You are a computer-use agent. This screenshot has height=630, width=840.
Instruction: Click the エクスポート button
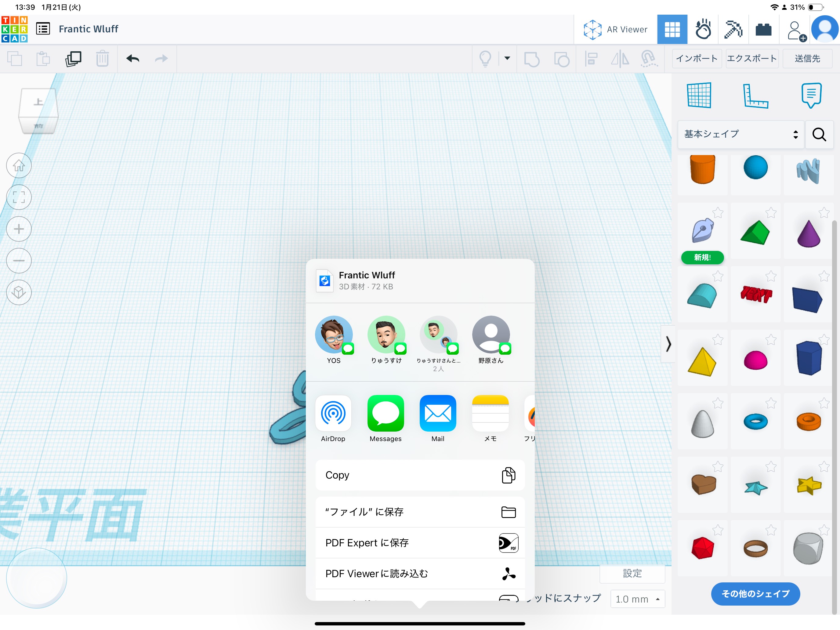pos(752,59)
